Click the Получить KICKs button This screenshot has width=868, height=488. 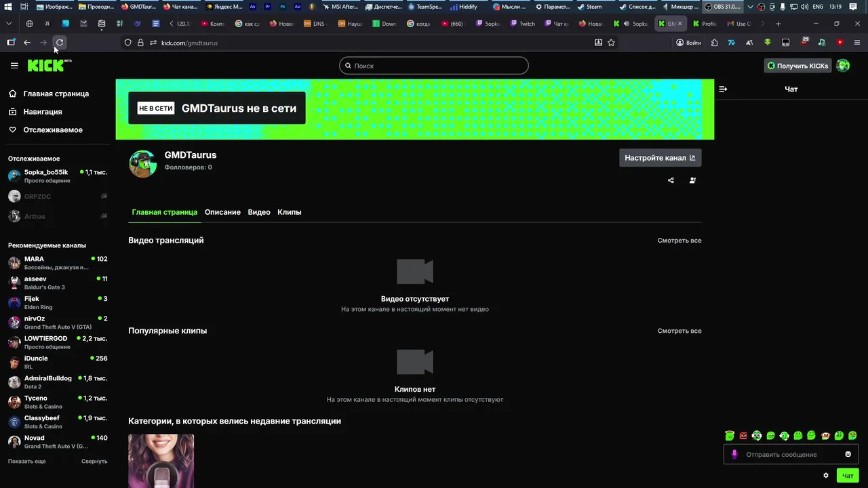pos(797,66)
